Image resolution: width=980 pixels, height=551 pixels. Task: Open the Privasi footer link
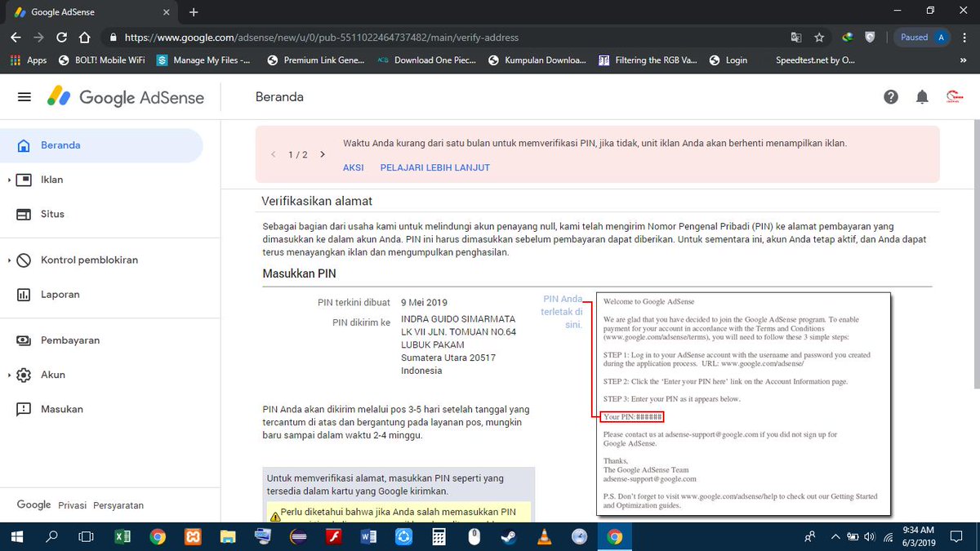click(x=72, y=505)
